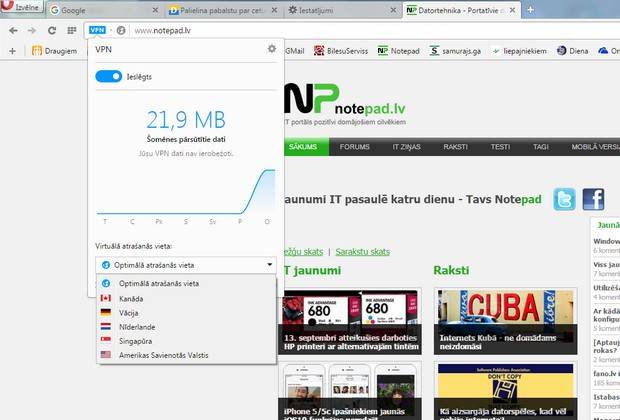Go back with the back arrow
Viewport: 620px width, 420px height.
pos(13,30)
